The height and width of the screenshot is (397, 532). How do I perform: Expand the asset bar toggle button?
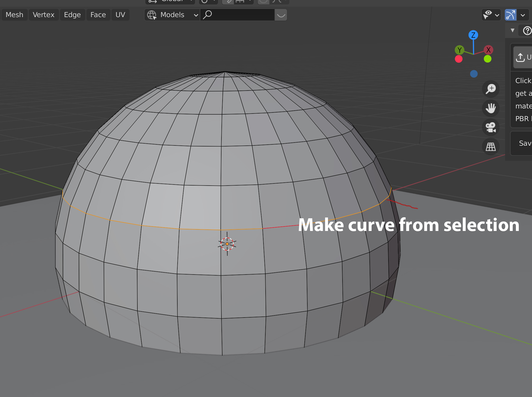click(x=281, y=15)
